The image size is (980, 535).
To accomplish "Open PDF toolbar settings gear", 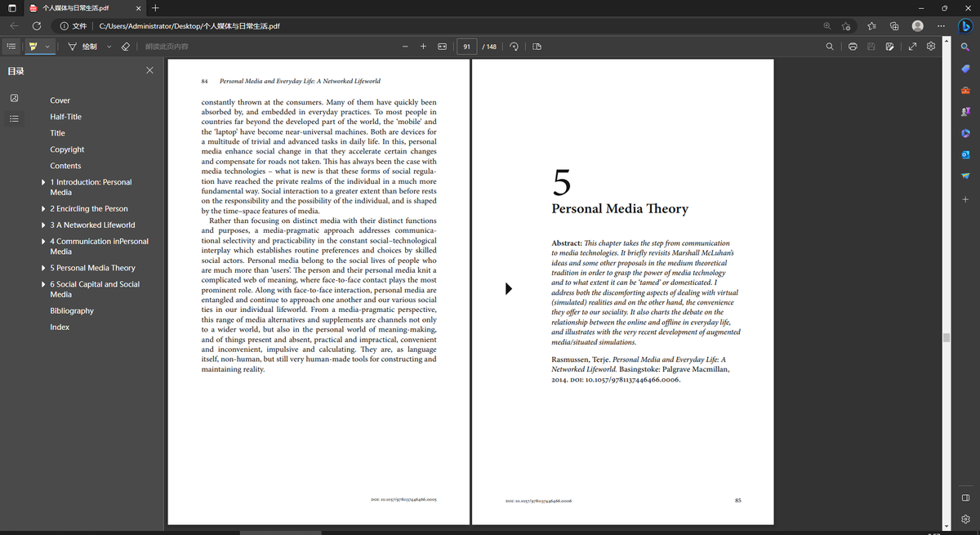I will (931, 47).
